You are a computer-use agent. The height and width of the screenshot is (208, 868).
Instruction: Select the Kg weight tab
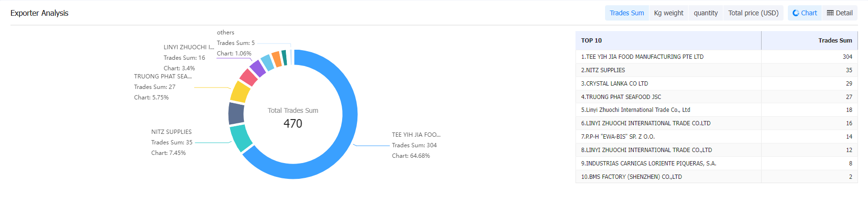coord(669,13)
